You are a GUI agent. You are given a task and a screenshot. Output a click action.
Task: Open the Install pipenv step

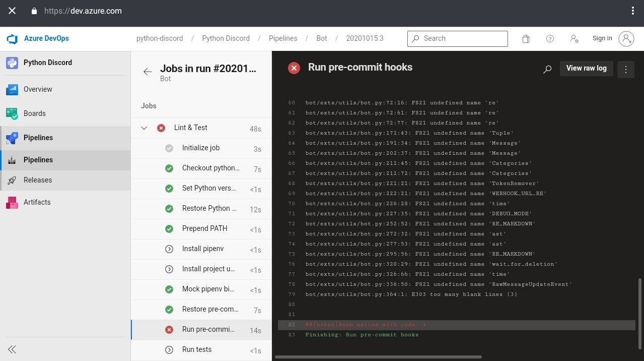pos(201,249)
